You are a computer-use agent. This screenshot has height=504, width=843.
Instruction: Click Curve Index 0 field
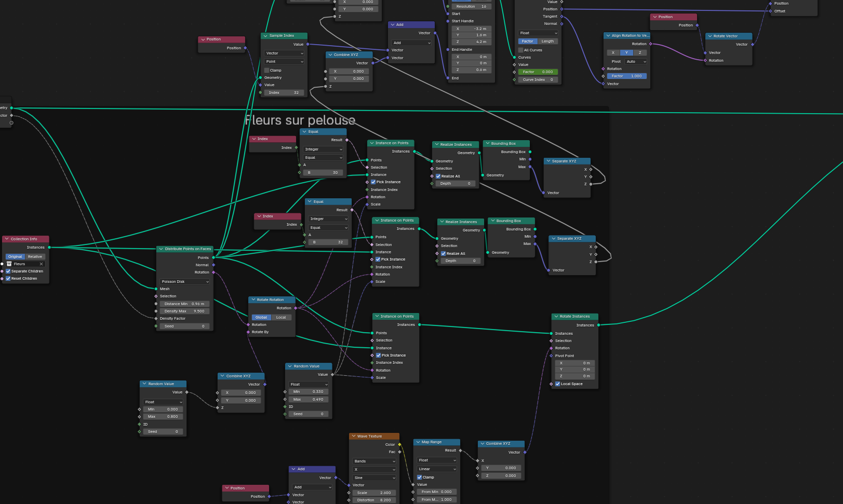538,79
